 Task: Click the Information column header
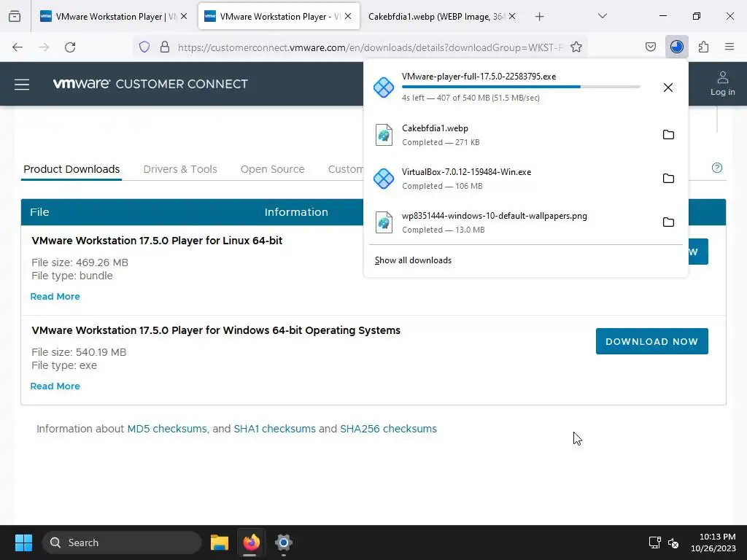pos(296,212)
